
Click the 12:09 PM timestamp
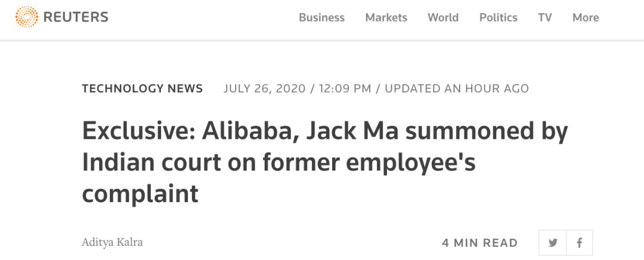tap(345, 89)
